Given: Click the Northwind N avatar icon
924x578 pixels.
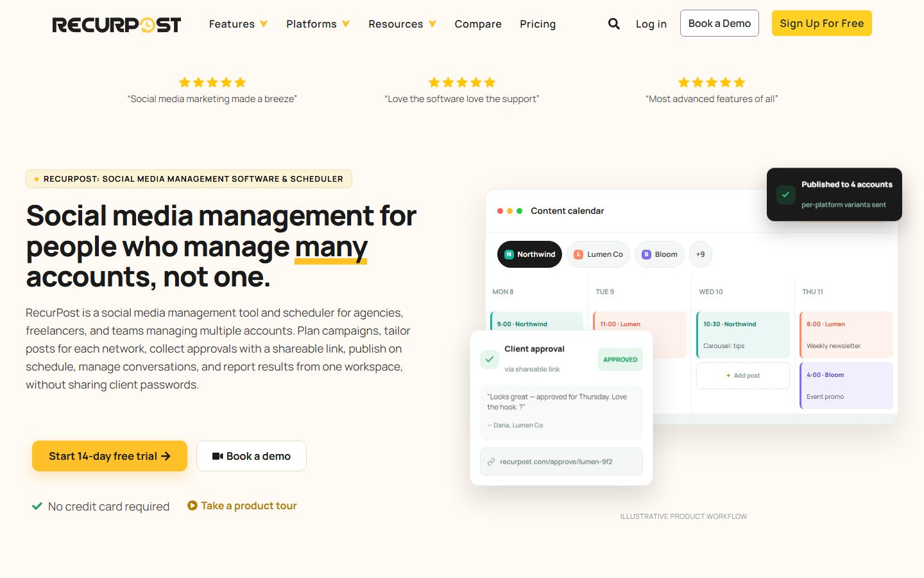Looking at the screenshot, I should (509, 254).
